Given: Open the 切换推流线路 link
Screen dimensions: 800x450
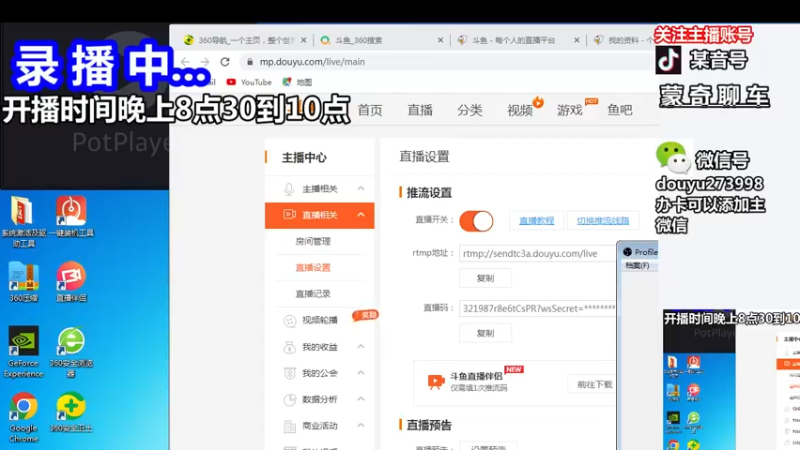Looking at the screenshot, I should 603,220.
